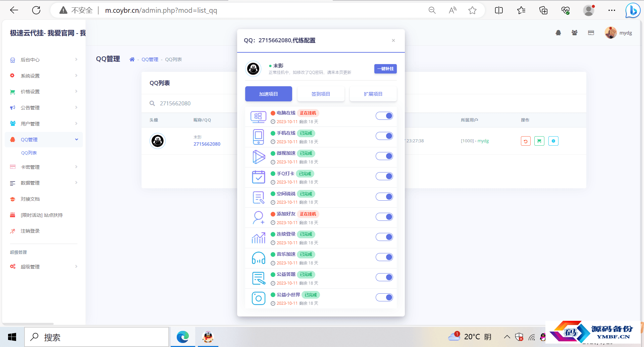The image size is (644, 347).
Task: Select the 加速项目 tab
Action: (268, 94)
